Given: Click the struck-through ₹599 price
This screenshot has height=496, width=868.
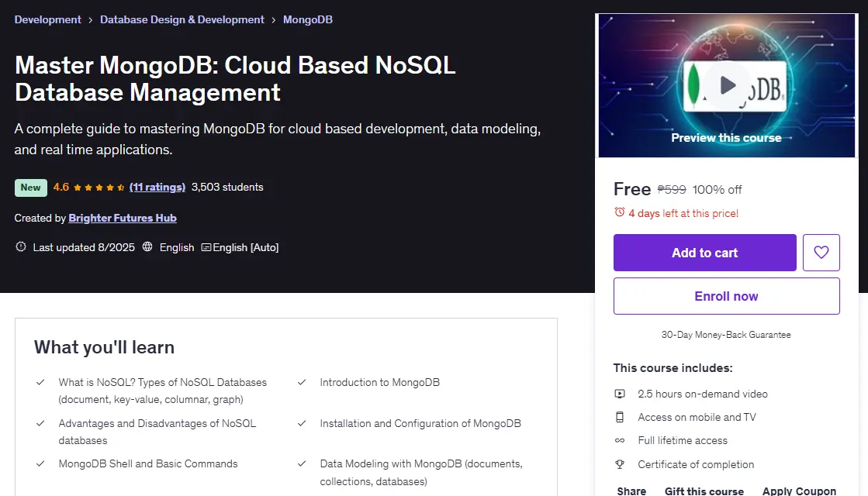Looking at the screenshot, I should pyautogui.click(x=672, y=190).
